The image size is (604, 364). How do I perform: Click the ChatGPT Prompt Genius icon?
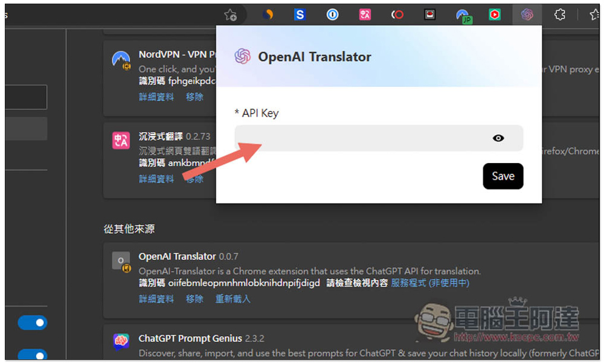(121, 341)
